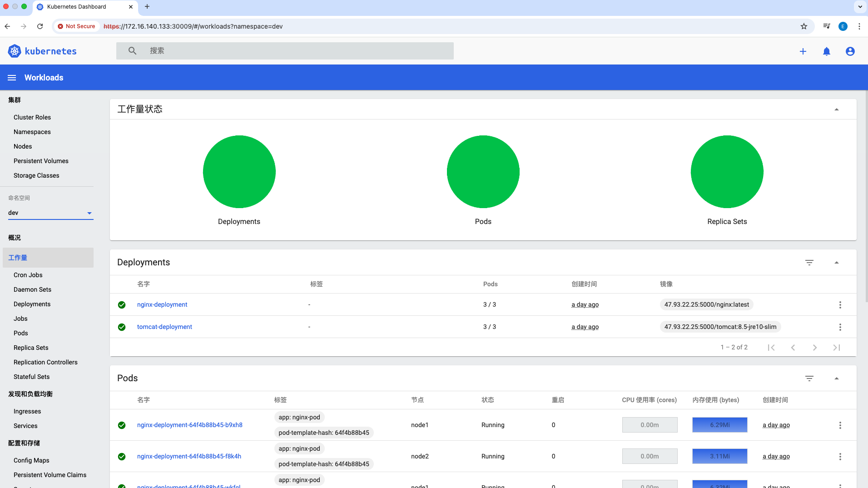This screenshot has height=488, width=868.
Task: Click nginx image chip 47.93.22.25:5000/nginx:latest
Action: click(x=707, y=305)
